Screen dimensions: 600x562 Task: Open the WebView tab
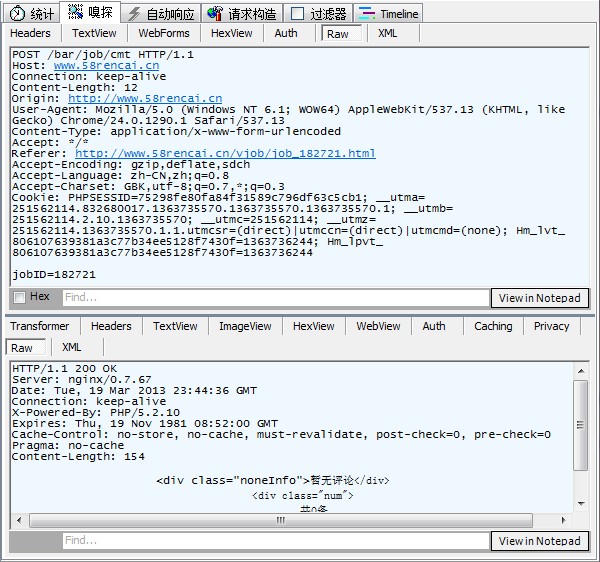(x=378, y=326)
